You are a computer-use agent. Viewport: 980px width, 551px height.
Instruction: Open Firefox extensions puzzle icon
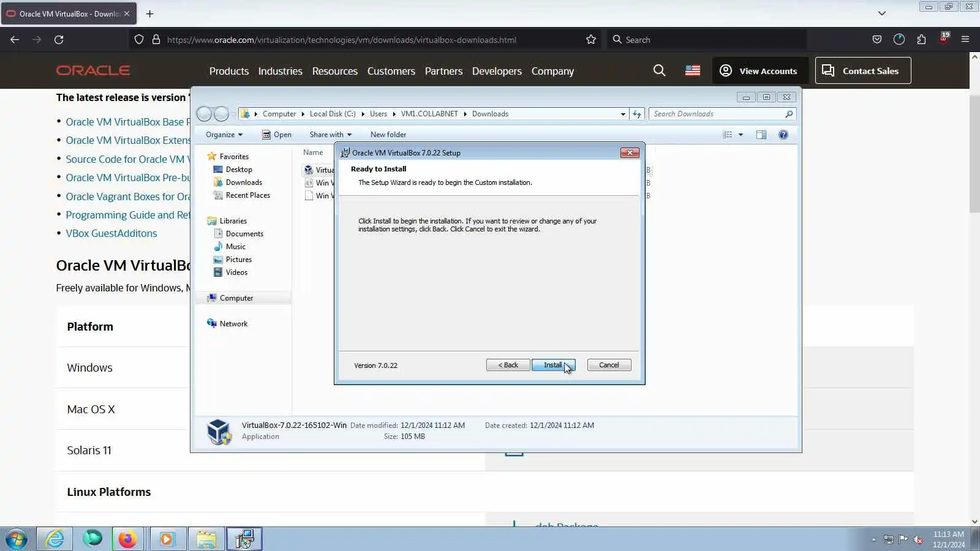click(x=921, y=40)
